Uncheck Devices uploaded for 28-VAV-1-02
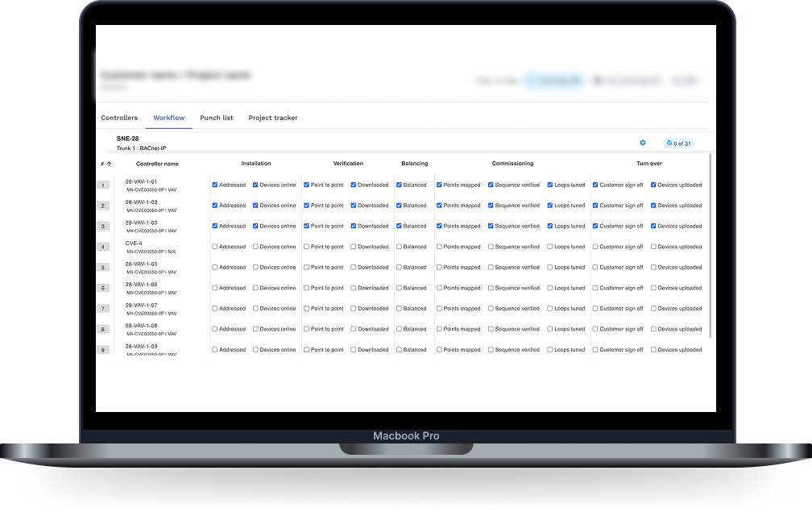The image size is (812, 512). tap(653, 206)
